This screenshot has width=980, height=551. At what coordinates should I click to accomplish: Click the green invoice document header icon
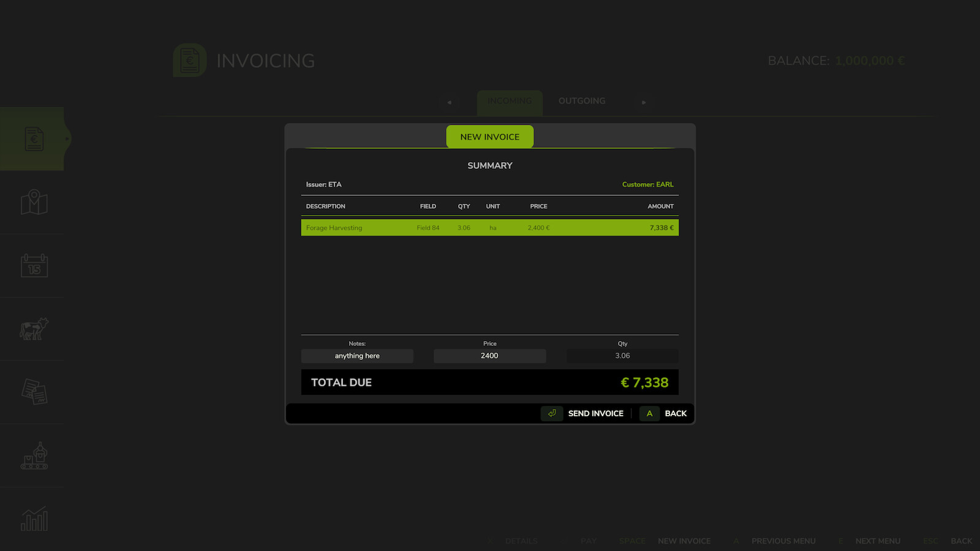pos(189,60)
